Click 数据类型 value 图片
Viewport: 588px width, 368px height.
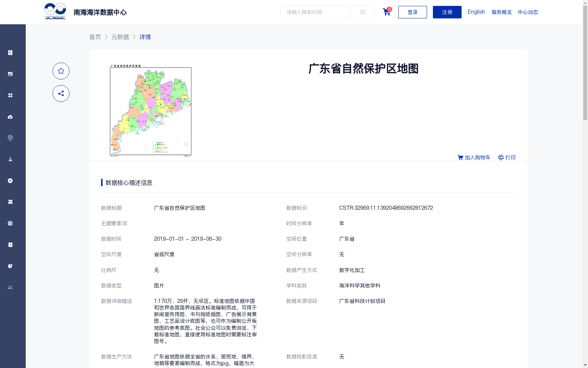point(159,286)
